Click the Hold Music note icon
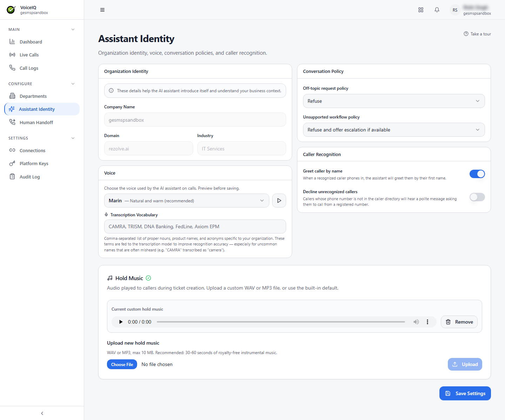505x420 pixels. click(110, 278)
